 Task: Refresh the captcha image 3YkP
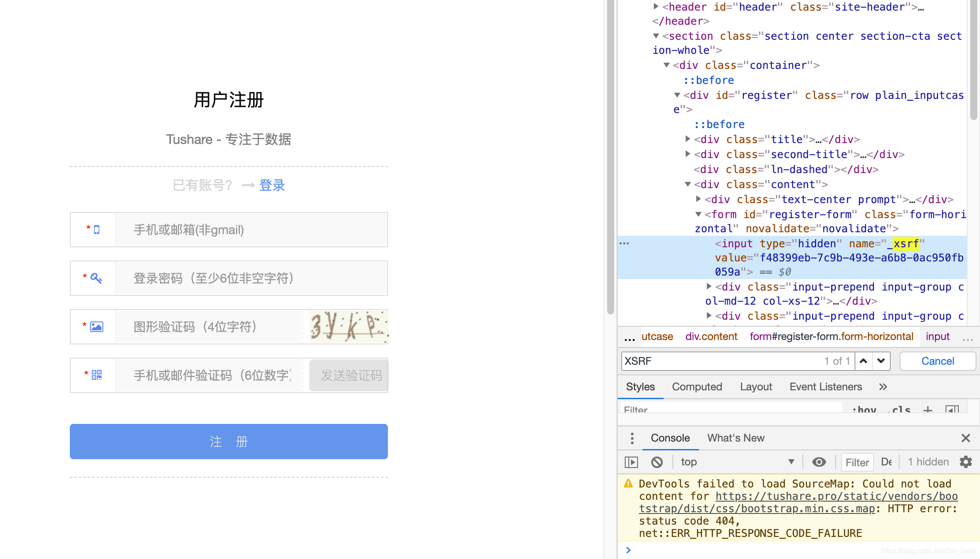tap(349, 327)
